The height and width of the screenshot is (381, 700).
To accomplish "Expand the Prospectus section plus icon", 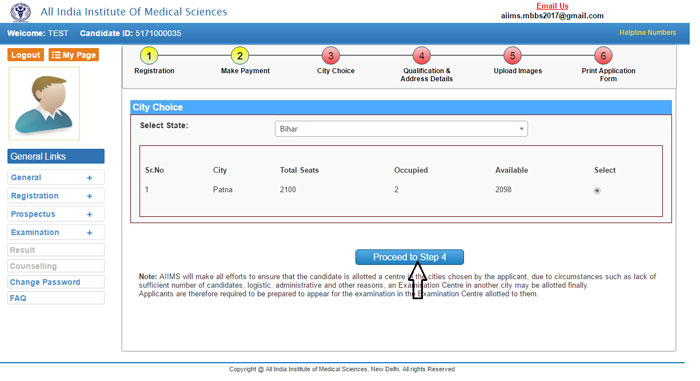I will pos(89,214).
